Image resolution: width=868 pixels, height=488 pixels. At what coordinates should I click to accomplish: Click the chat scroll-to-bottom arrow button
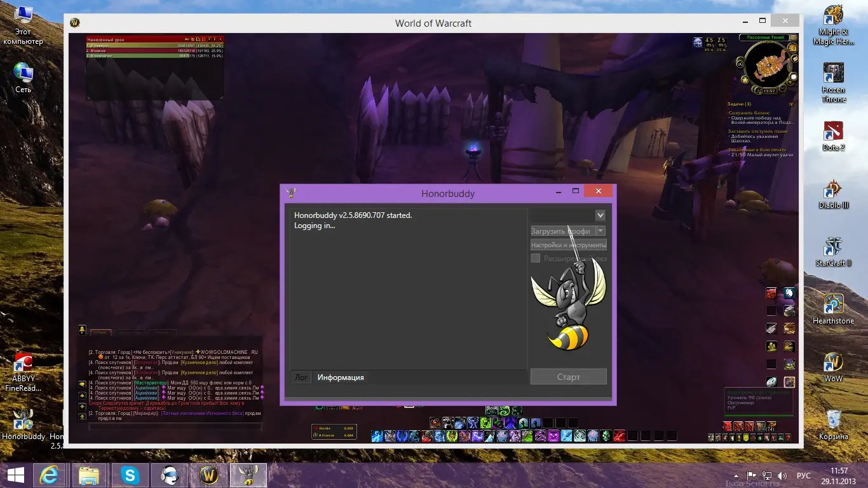pos(82,417)
